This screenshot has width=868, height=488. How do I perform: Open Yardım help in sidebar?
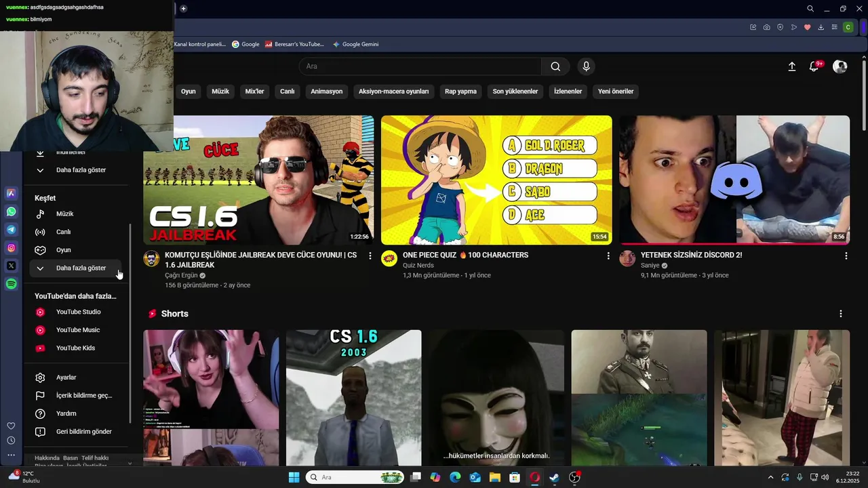[x=76, y=413]
